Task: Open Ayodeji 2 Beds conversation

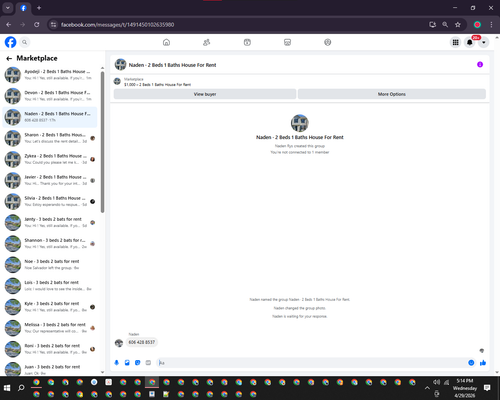Action: click(x=50, y=75)
